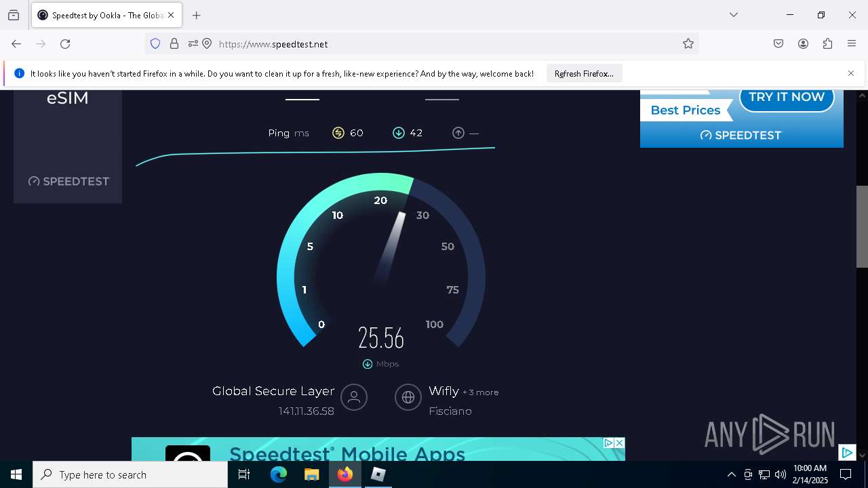Viewport: 868px width, 488px height.
Task: Click the globe server icon beside Wifly
Action: (408, 398)
